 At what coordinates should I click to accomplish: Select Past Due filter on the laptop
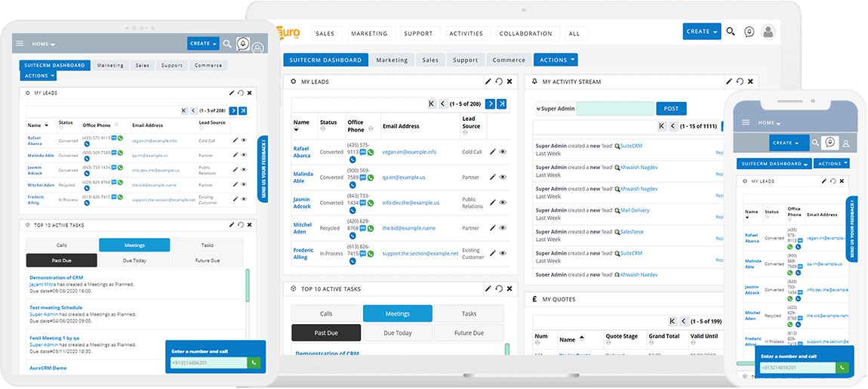[x=326, y=333]
